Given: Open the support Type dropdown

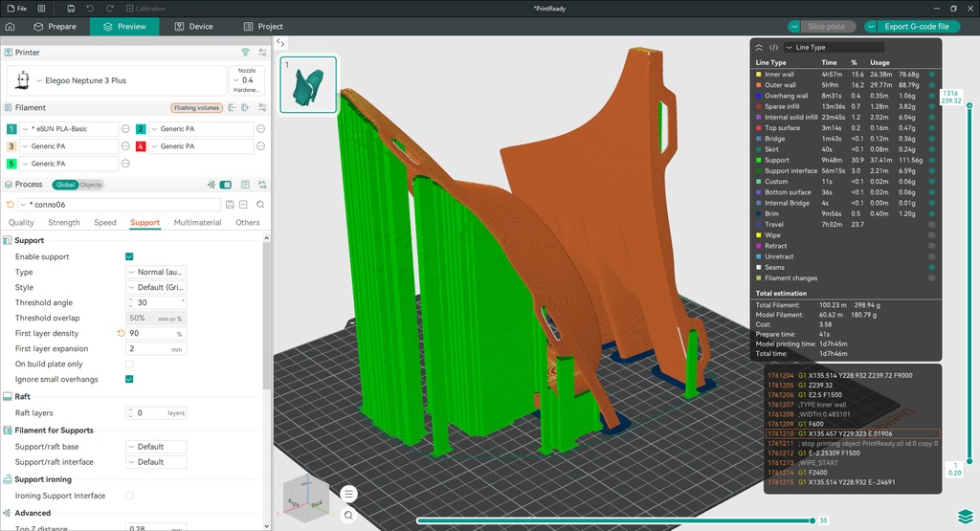Looking at the screenshot, I should (x=156, y=272).
